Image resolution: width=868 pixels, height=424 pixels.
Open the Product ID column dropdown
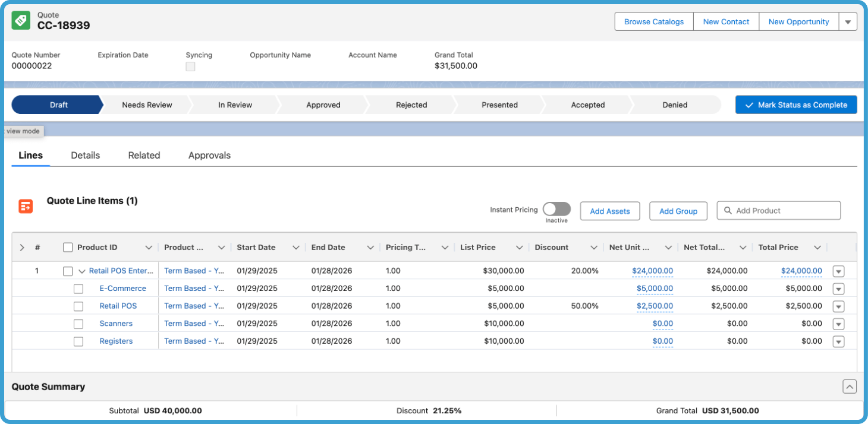point(149,247)
